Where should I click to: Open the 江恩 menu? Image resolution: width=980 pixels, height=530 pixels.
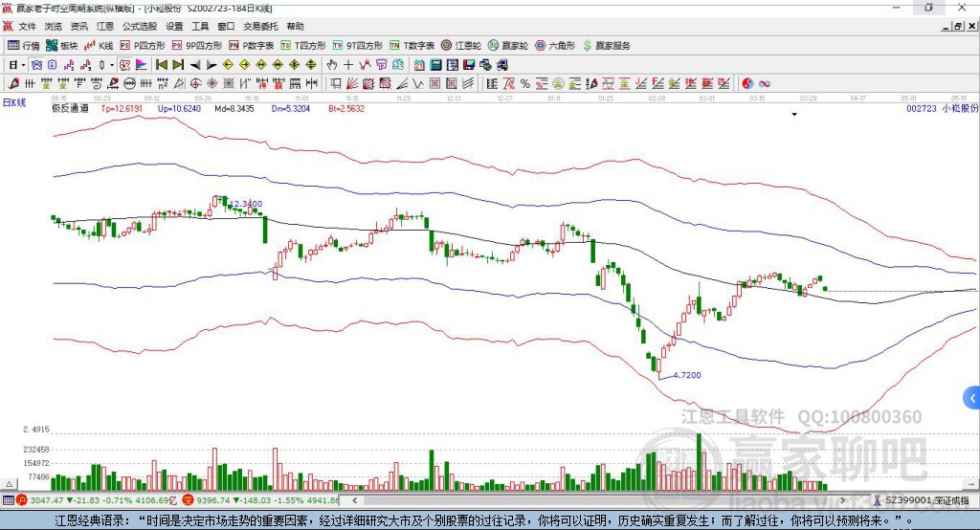point(105,26)
